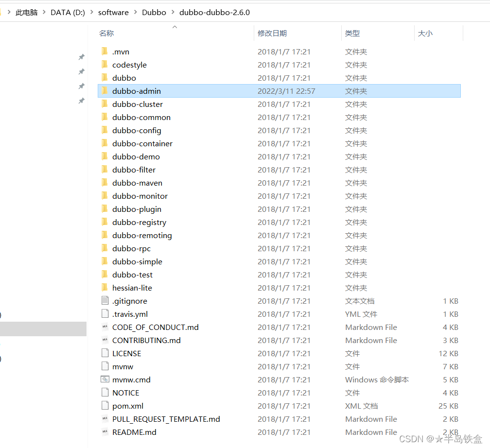The height and width of the screenshot is (448, 490).
Task: Navigate to 此电脑 in address bar
Action: (27, 13)
